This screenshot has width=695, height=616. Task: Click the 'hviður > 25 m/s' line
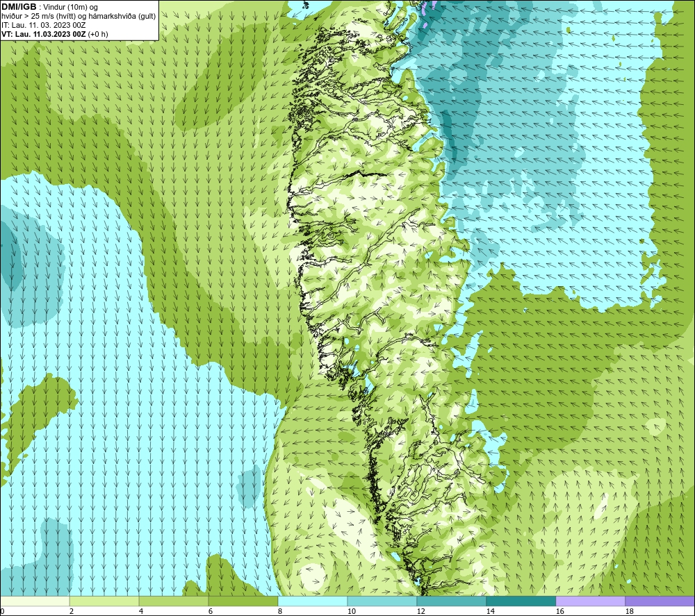[x=79, y=17]
